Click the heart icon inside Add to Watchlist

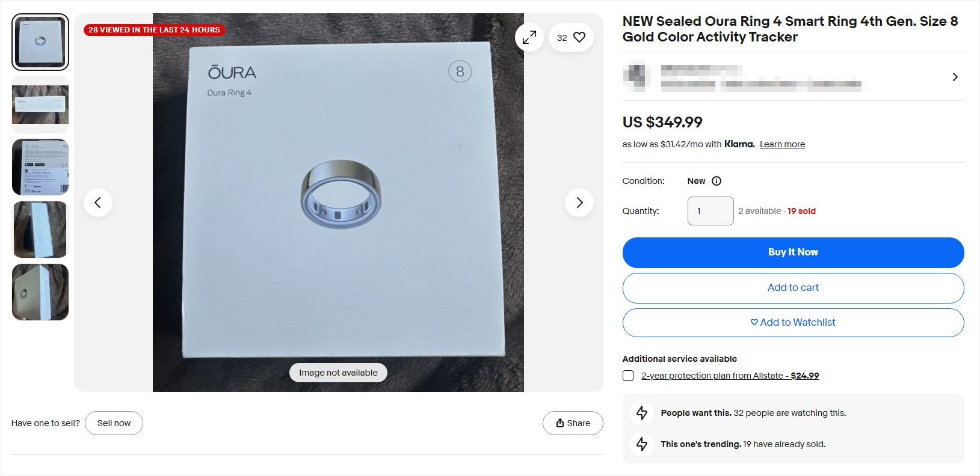[x=753, y=322]
